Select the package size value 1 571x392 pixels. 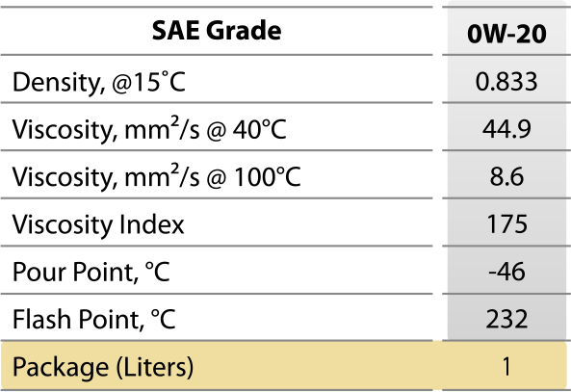coord(506,367)
